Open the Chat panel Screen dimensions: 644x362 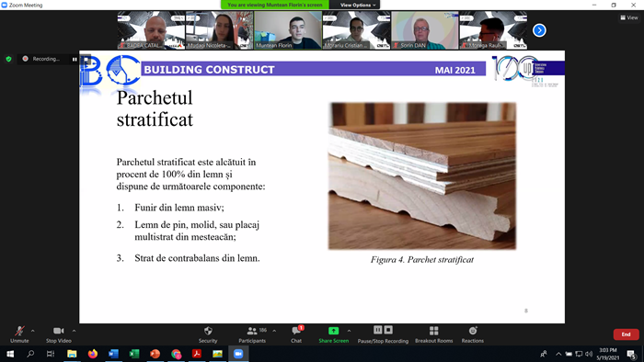click(x=296, y=334)
